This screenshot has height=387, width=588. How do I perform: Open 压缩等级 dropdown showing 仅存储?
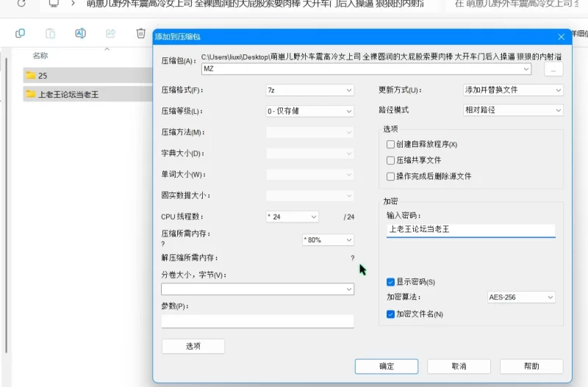[x=309, y=112]
